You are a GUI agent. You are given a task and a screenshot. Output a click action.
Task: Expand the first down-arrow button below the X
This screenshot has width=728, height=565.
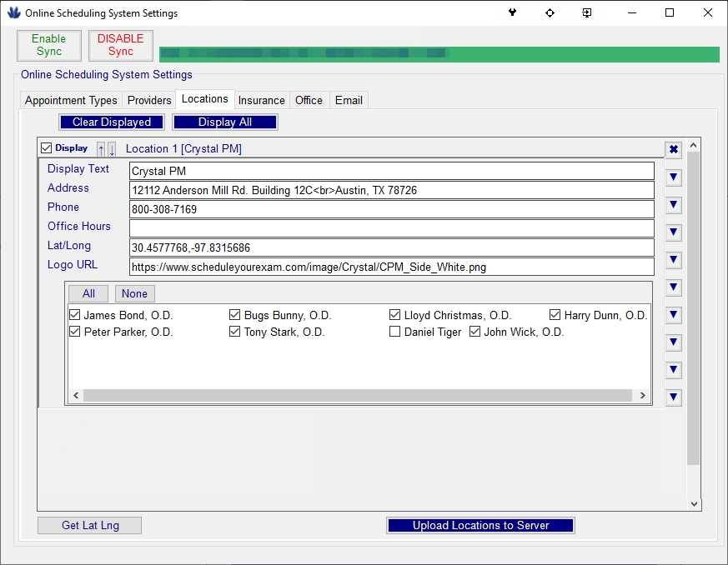point(674,177)
